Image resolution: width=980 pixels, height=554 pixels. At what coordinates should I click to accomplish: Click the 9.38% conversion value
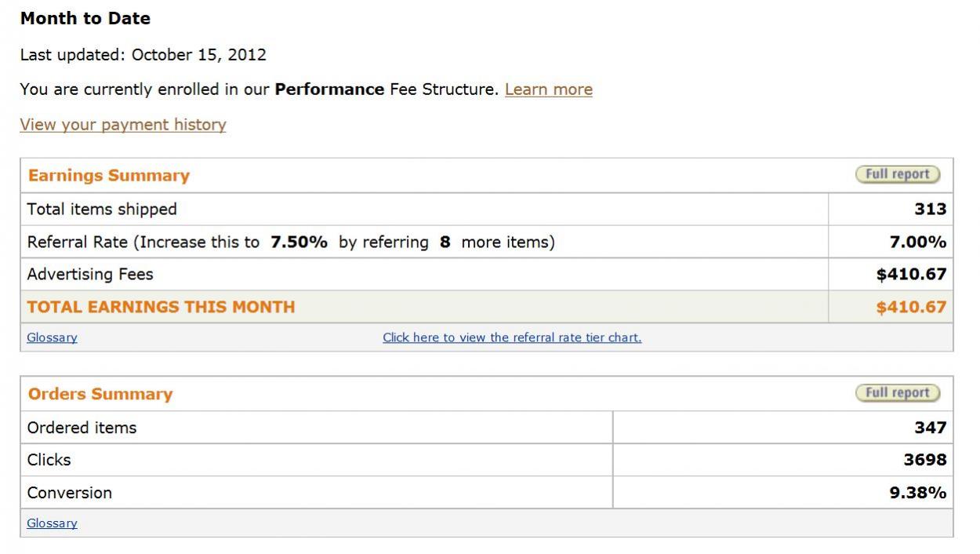[x=918, y=493]
